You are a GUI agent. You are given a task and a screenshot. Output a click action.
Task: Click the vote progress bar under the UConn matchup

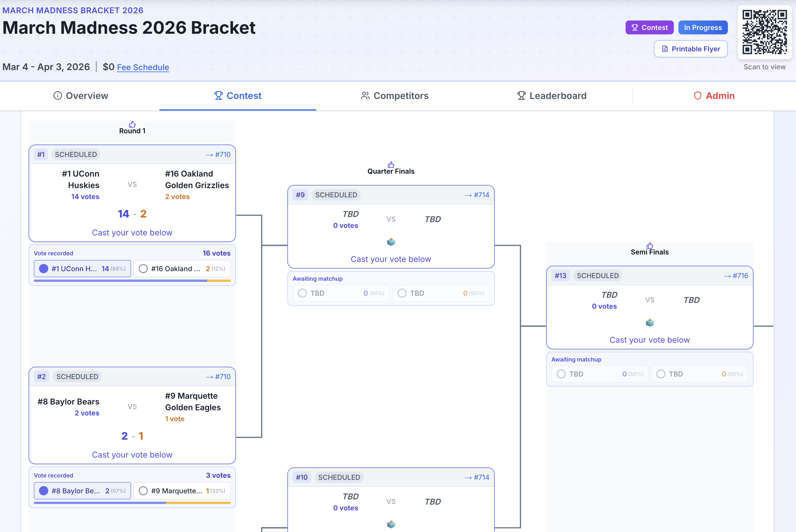(132, 281)
